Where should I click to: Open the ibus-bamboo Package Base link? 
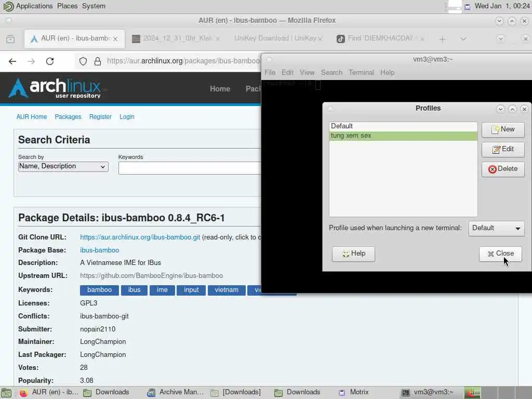coord(99,250)
